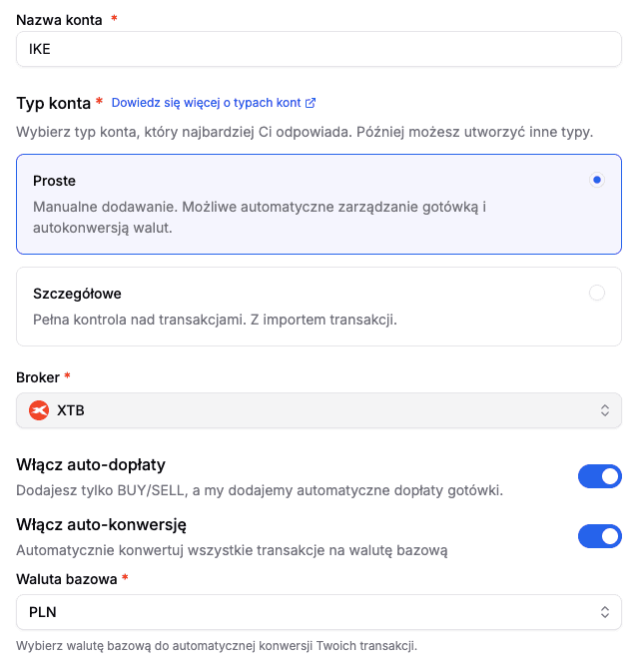Click the Nazwa konta field label
The height and width of the screenshot is (667, 644).
point(60,19)
